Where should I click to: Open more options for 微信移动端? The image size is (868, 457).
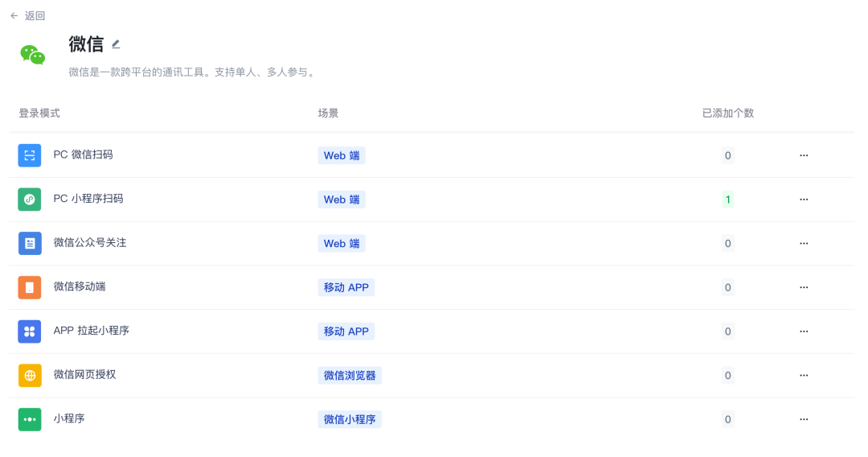click(x=804, y=287)
